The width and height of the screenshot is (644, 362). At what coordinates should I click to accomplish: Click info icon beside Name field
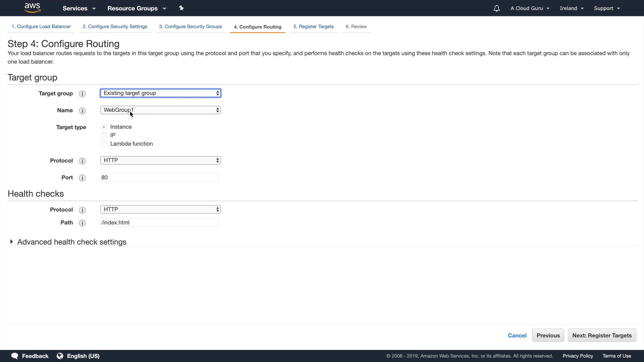(82, 111)
